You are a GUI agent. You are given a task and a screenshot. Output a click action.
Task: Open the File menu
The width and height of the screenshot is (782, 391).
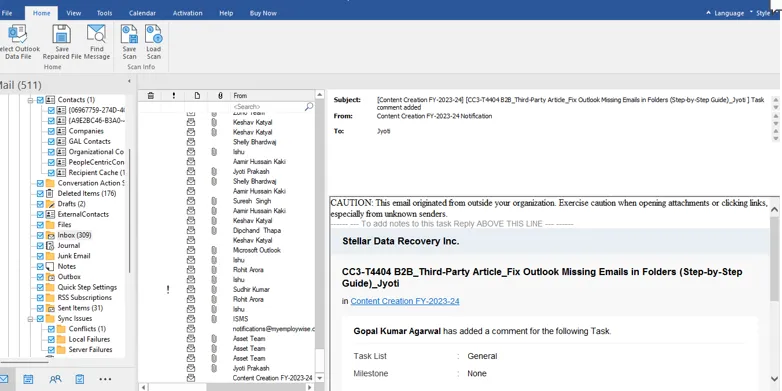(x=7, y=13)
